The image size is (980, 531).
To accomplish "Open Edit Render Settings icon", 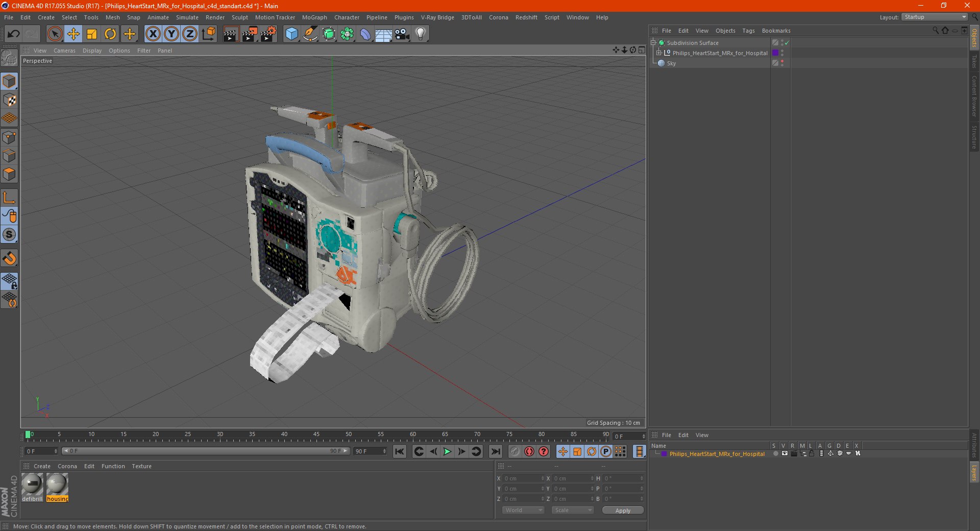I will click(x=268, y=34).
